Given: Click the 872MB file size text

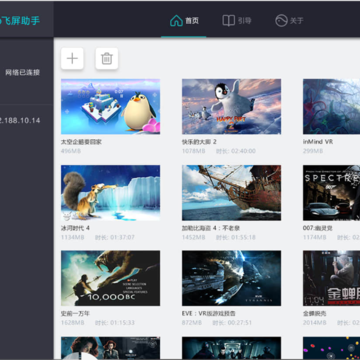Looking at the screenshot, I should [192, 323].
